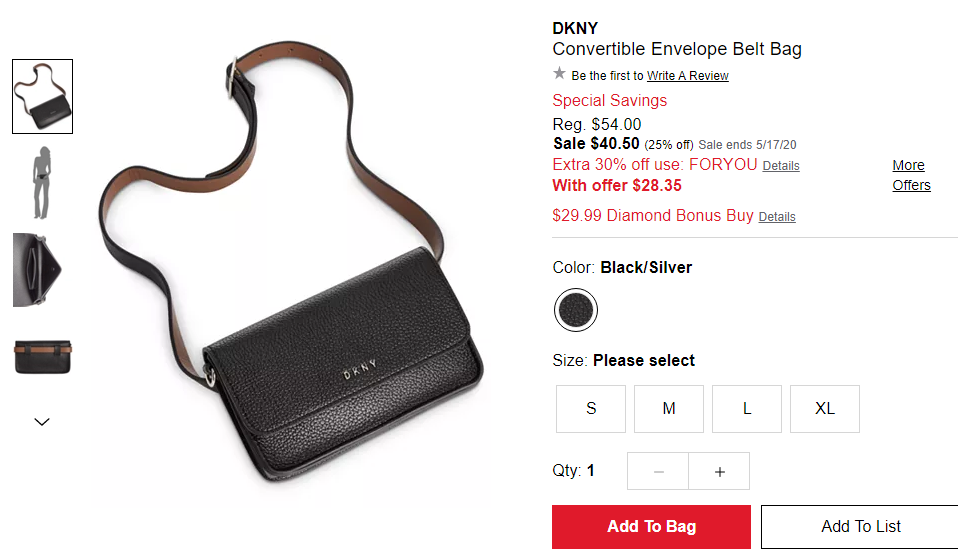The height and width of the screenshot is (556, 958).
Task: Open Details for FORYOU promo code
Action: (781, 166)
